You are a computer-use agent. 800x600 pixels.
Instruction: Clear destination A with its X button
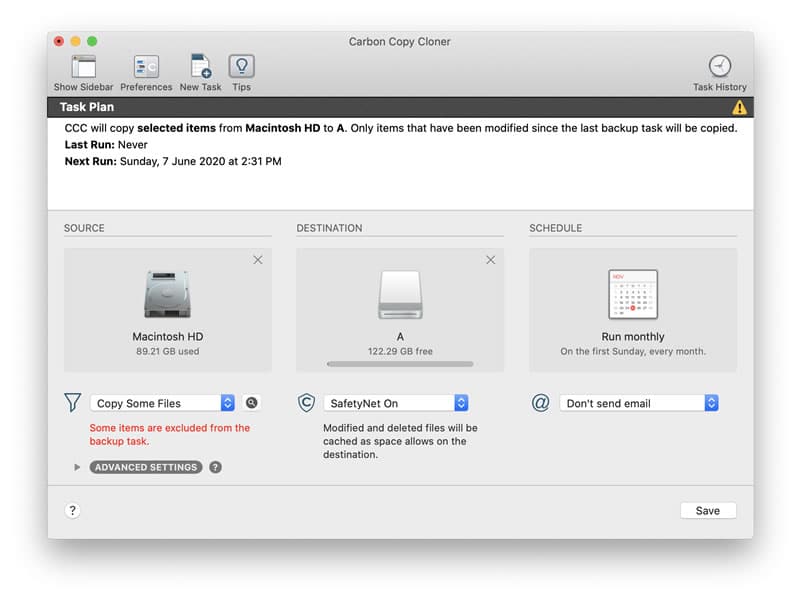click(x=490, y=260)
